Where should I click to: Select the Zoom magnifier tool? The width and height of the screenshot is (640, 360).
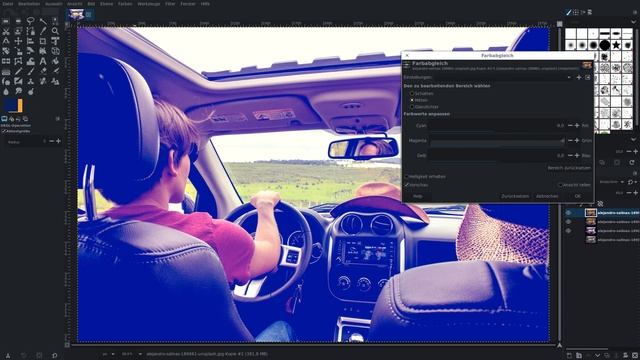point(55,31)
